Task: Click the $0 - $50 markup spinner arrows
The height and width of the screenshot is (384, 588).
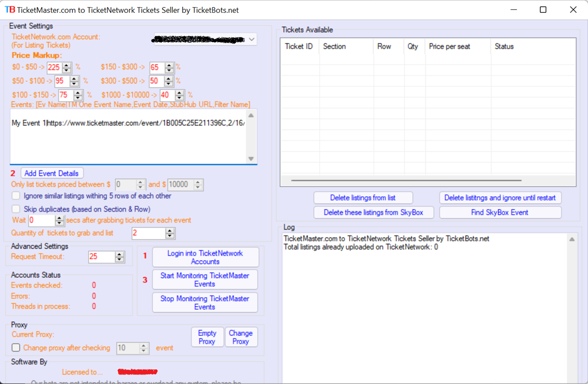Action: (67, 68)
